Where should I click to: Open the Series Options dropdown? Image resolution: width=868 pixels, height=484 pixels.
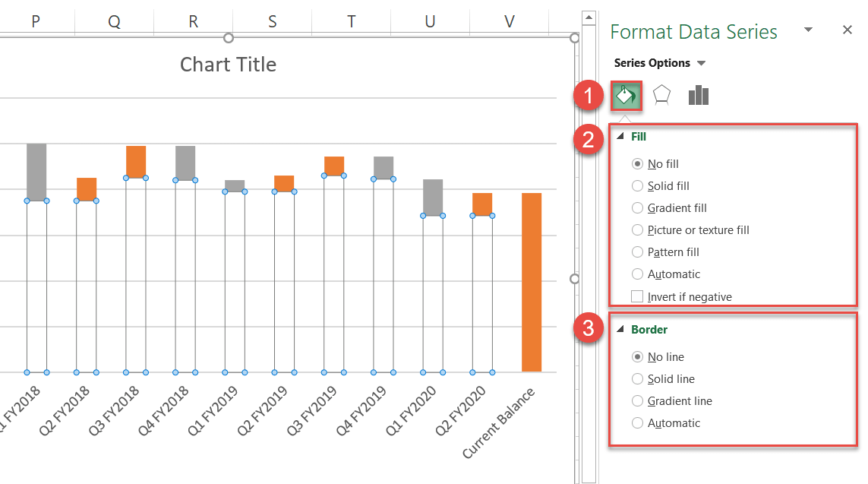(x=701, y=63)
